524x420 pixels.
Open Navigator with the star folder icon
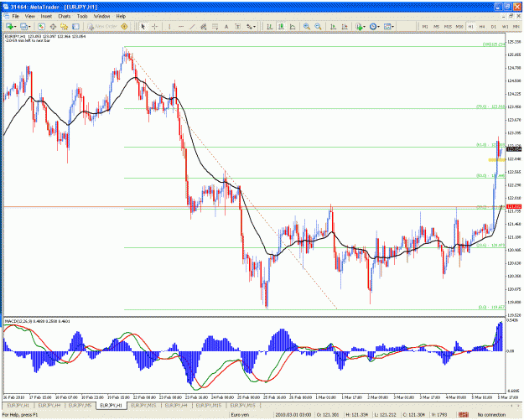coord(65,27)
